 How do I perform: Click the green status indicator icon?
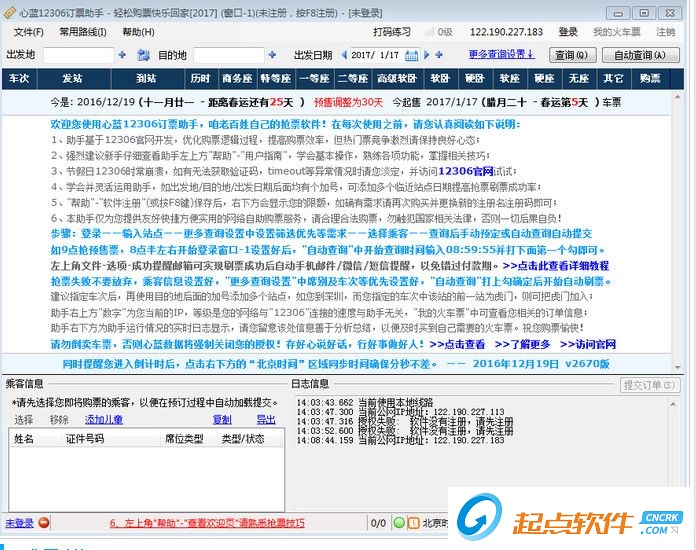pyautogui.click(x=399, y=523)
